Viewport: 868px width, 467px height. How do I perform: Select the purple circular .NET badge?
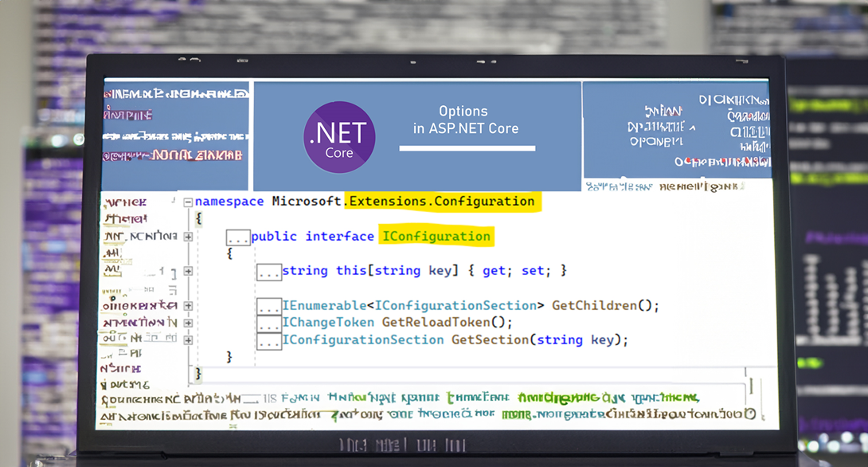point(339,136)
